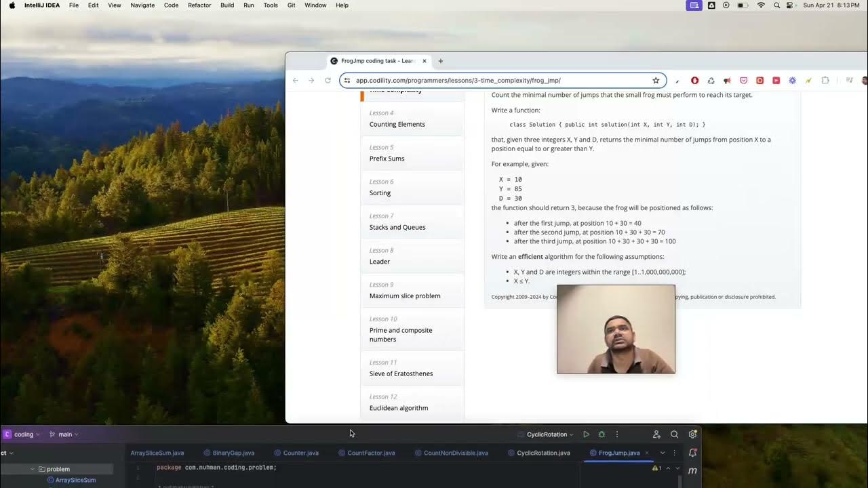
Task: Bookmark this page with the star icon
Action: (x=656, y=80)
